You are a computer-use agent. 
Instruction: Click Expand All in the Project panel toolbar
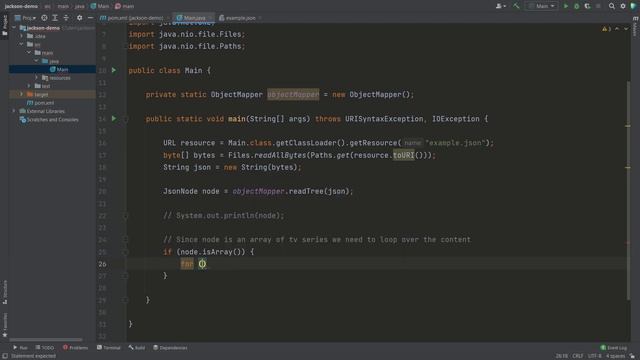tap(55, 18)
